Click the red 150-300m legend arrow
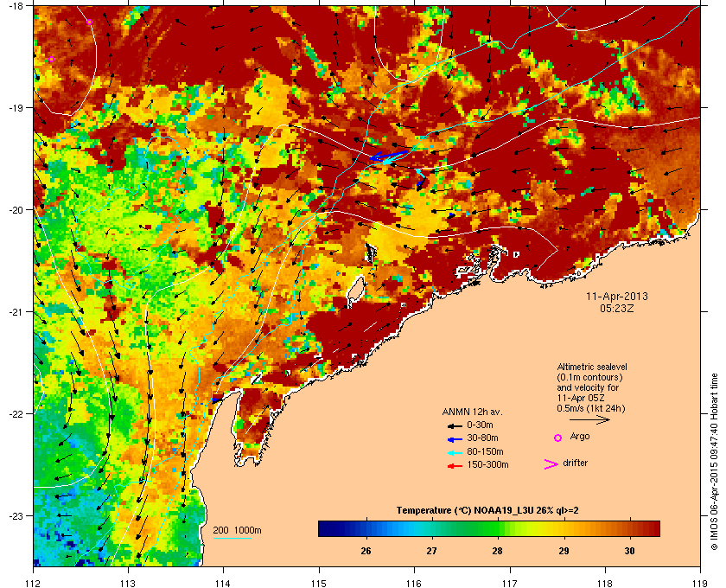Image resolution: width=726 pixels, height=588 pixels. click(455, 466)
